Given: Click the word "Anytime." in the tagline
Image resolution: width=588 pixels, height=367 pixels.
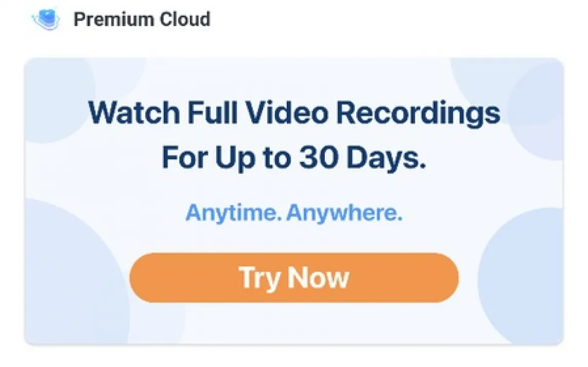Looking at the screenshot, I should [x=234, y=213].
